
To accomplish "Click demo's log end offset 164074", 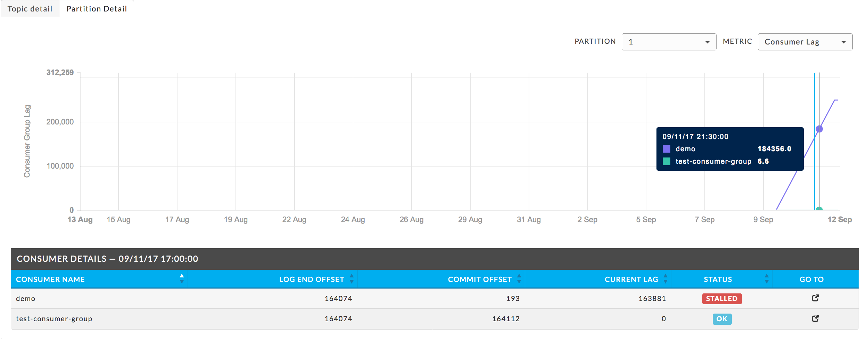I will [338, 299].
